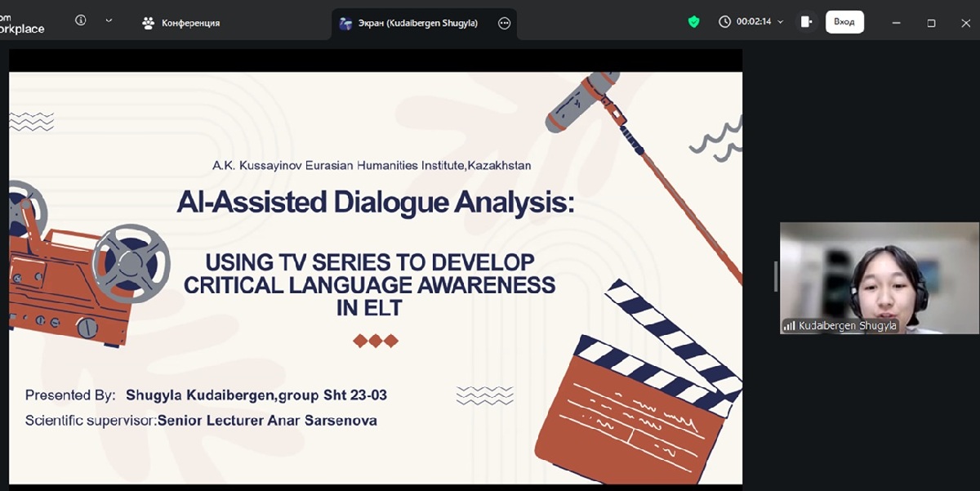Click the screen share icon on the Экран tab
Viewport: 980px width, 491px height.
click(346, 23)
